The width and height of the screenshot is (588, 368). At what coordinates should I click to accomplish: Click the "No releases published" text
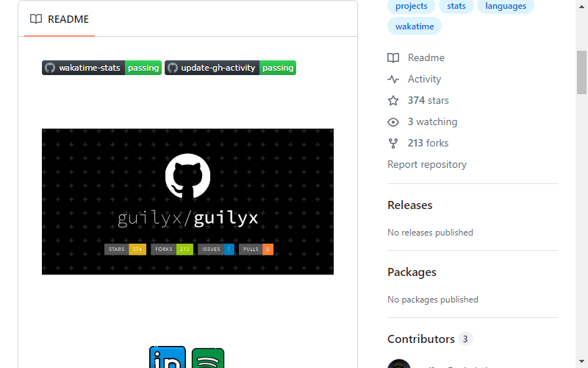[x=430, y=233]
